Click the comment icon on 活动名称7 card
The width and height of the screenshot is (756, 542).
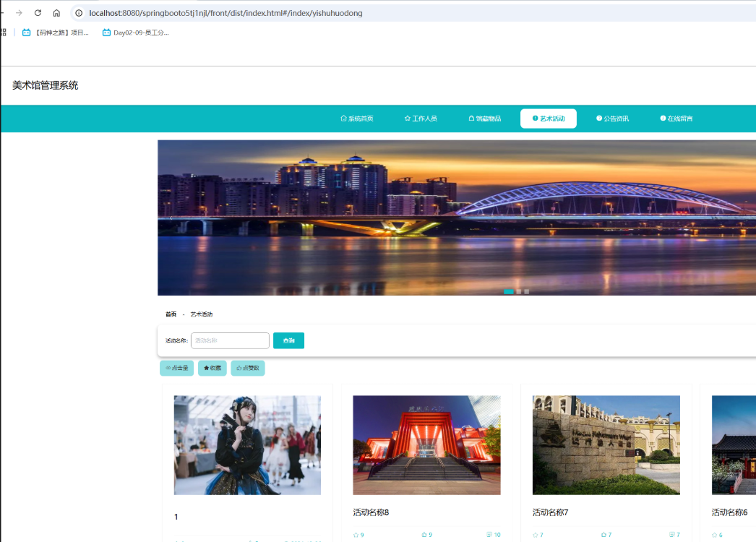671,535
